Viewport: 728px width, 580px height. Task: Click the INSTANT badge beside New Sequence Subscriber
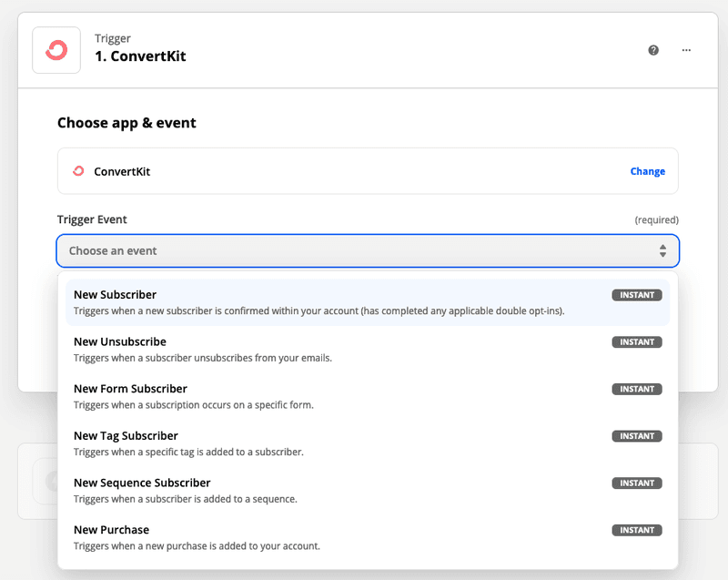(x=636, y=483)
